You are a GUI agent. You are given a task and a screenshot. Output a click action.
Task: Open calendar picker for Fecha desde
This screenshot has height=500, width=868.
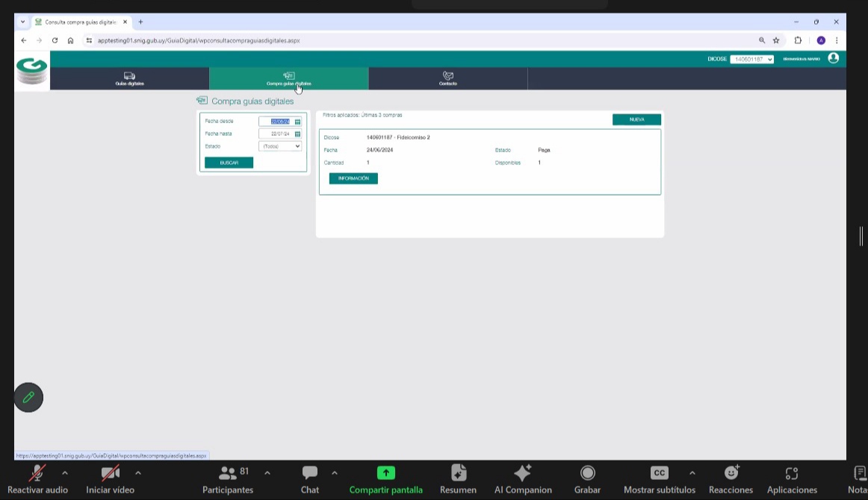[298, 122]
